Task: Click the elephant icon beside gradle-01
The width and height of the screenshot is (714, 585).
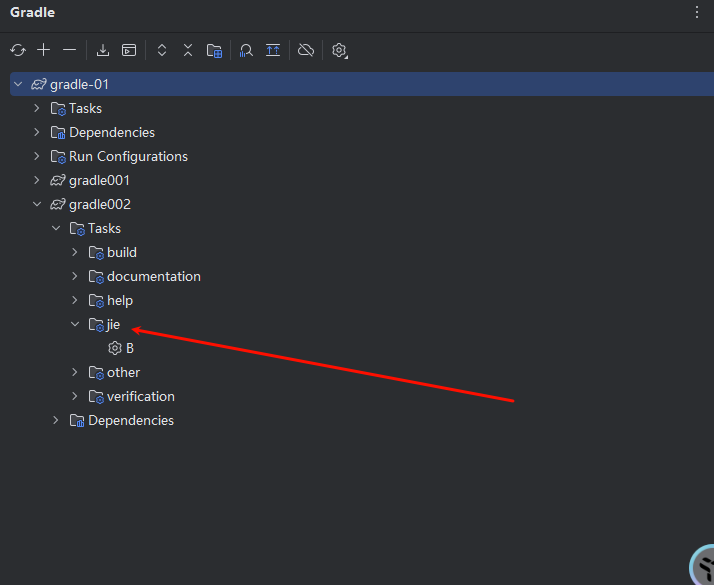Action: 39,84
